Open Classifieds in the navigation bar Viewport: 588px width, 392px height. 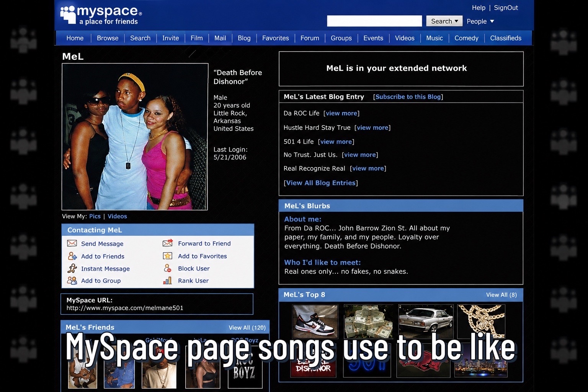(506, 38)
